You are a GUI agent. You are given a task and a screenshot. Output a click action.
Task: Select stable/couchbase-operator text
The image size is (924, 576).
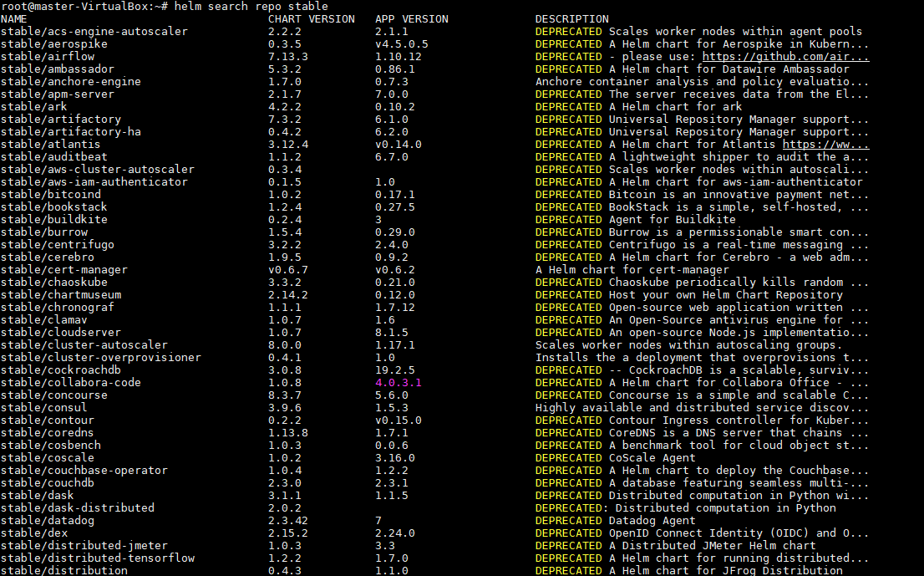click(x=84, y=471)
